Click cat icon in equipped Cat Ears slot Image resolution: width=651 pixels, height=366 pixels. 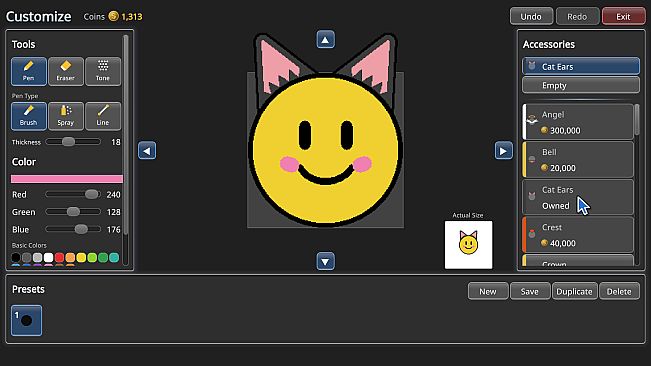click(x=532, y=66)
